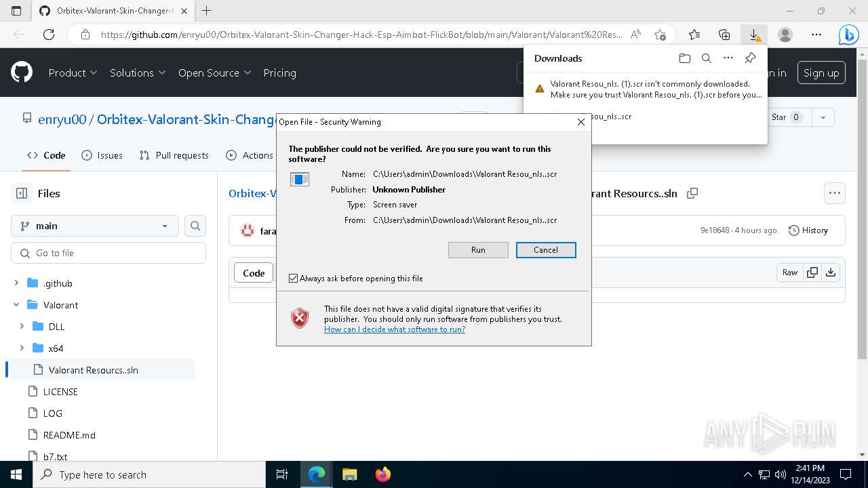868x488 pixels.
Task: Click Cancel in Security Warning dialog
Action: [546, 250]
